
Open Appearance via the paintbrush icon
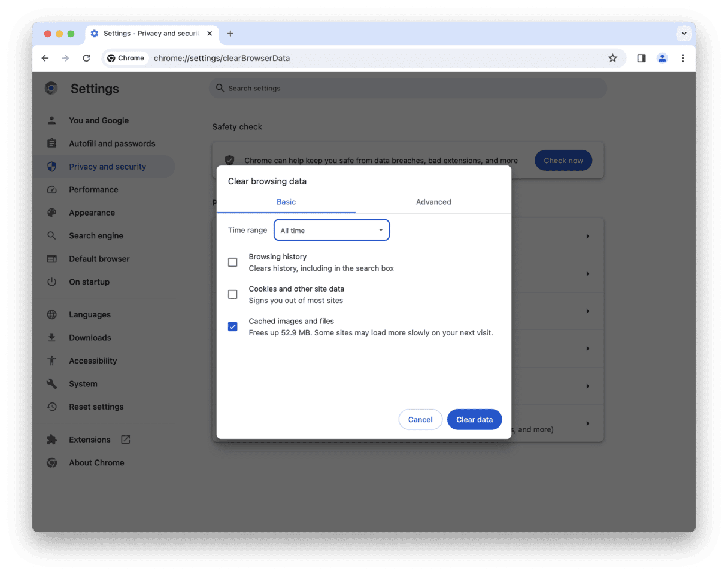pyautogui.click(x=51, y=213)
